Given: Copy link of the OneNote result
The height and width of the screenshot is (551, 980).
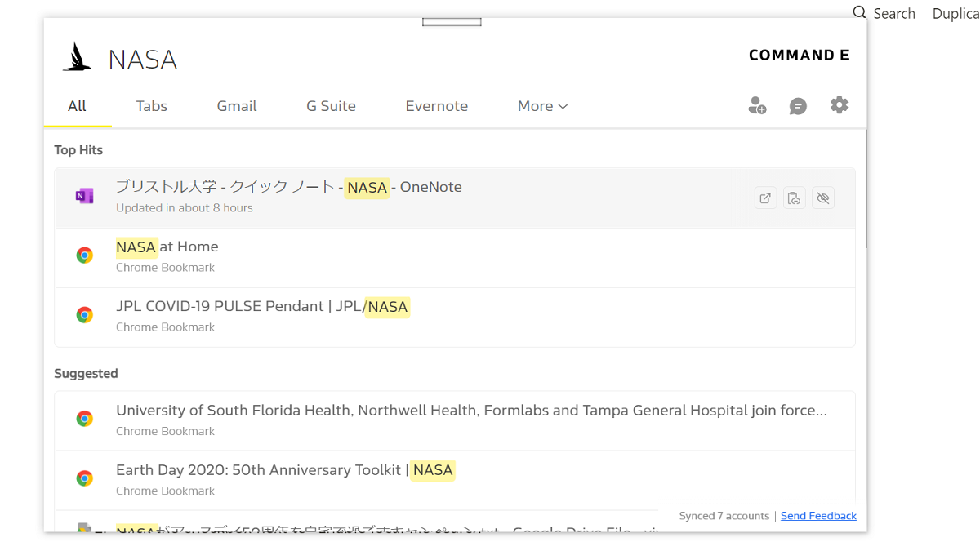Looking at the screenshot, I should tap(794, 198).
